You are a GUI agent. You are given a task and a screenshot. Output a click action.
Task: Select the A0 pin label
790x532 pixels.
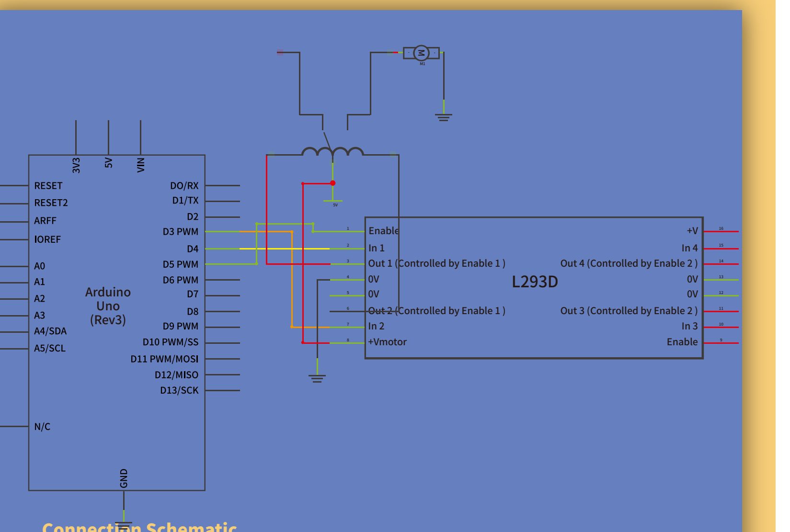coord(40,266)
